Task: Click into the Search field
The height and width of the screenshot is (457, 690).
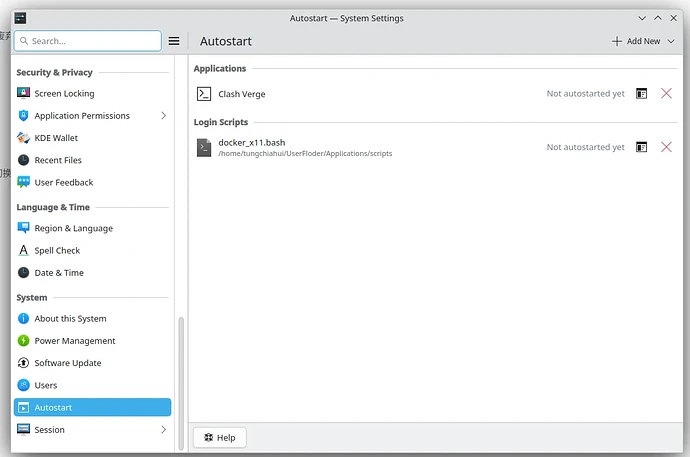Action: [x=90, y=41]
